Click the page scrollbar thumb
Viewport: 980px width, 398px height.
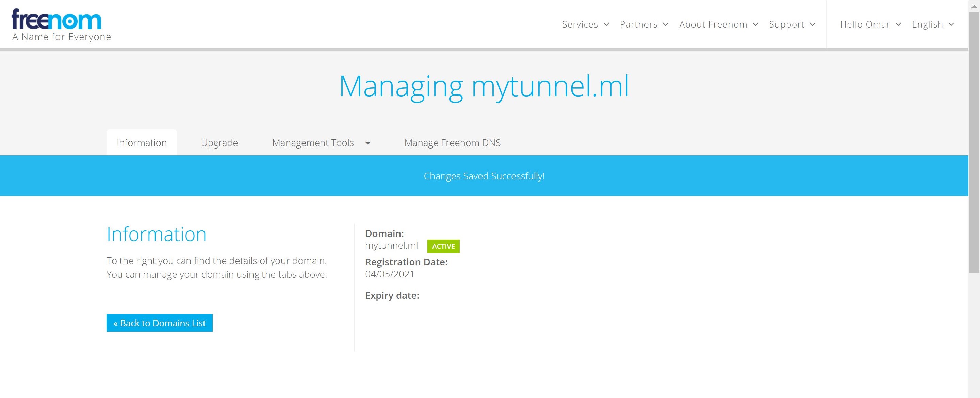[x=974, y=142]
